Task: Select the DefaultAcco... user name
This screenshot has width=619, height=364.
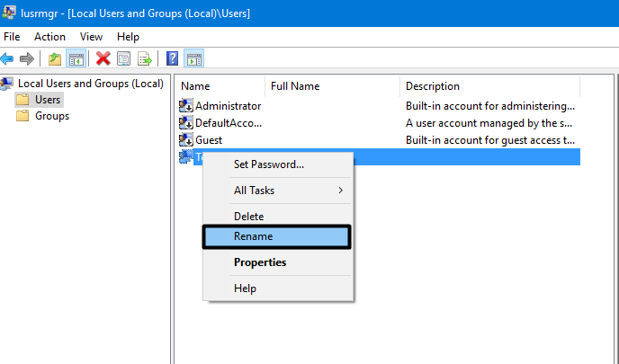Action: tap(229, 123)
